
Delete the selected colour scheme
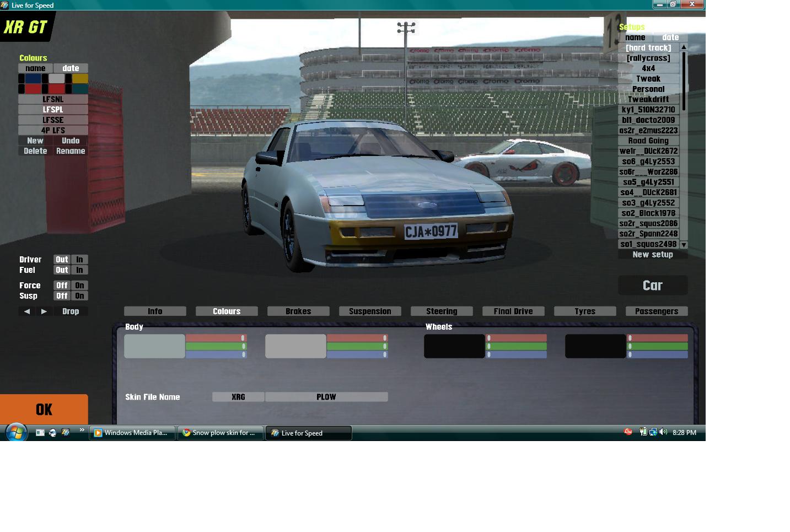[35, 151]
